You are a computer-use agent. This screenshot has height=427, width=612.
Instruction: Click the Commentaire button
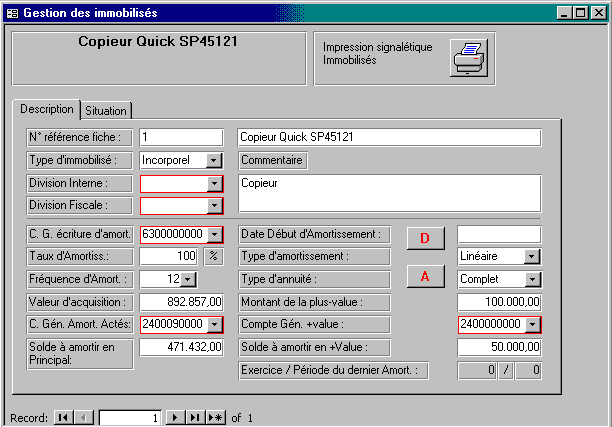(272, 160)
